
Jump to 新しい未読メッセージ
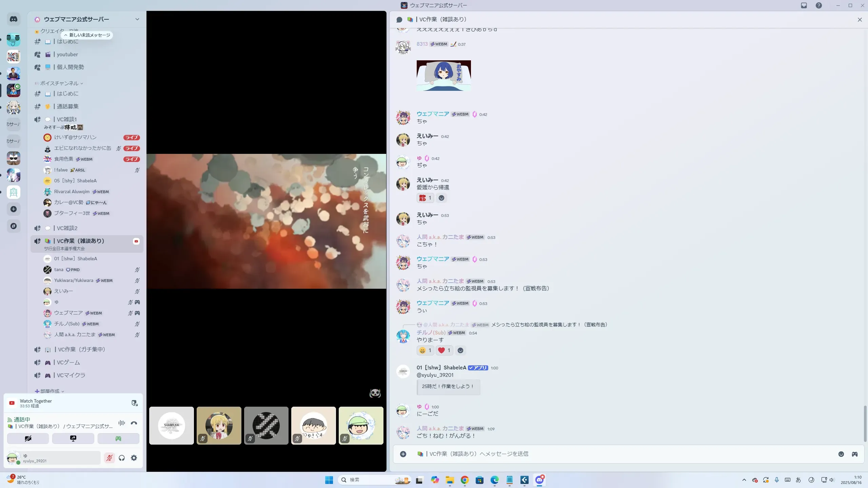tap(87, 35)
